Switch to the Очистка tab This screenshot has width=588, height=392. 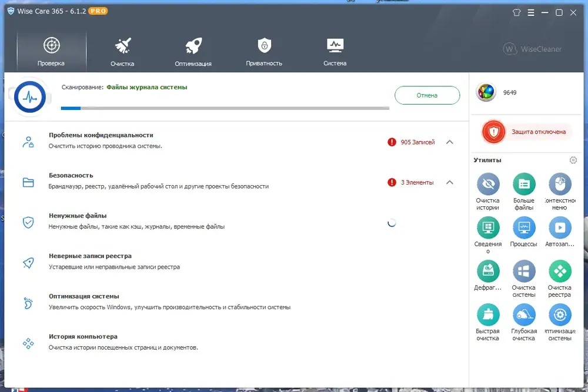click(122, 52)
